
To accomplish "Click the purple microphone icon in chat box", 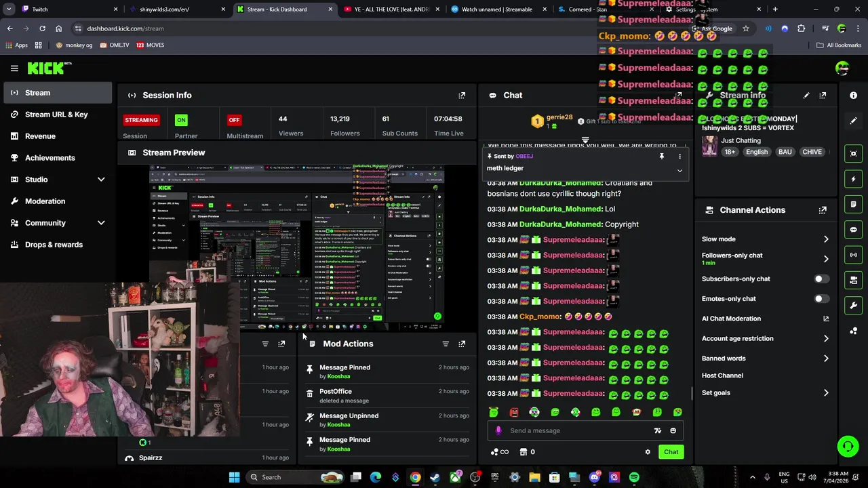I will (498, 430).
